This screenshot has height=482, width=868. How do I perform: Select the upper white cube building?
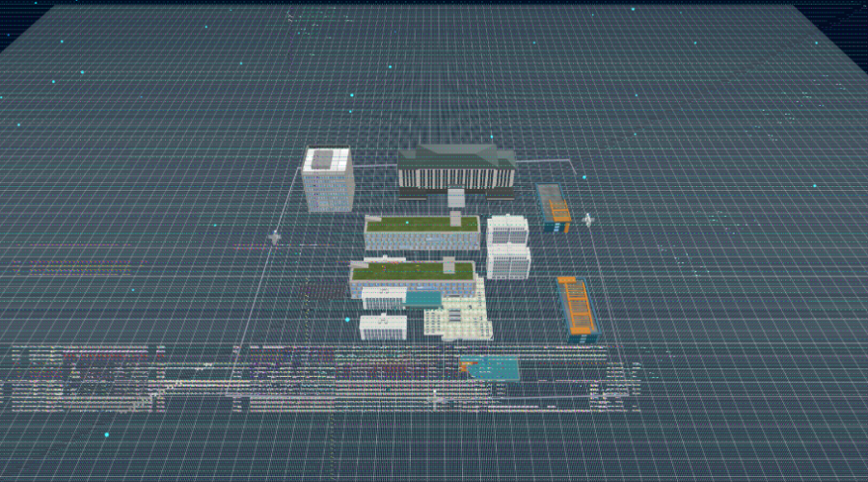(x=507, y=230)
